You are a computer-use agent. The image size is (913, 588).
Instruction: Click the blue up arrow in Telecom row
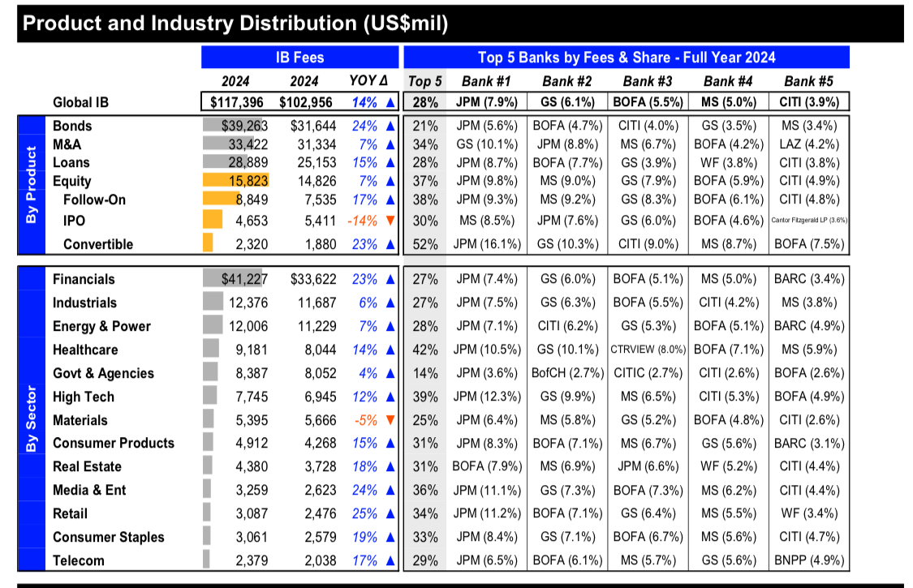click(x=390, y=560)
